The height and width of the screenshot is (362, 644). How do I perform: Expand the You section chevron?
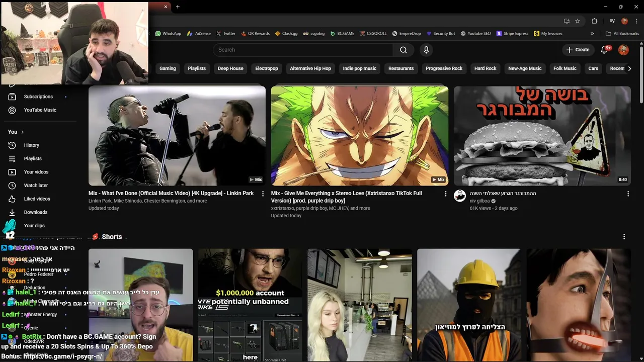pyautogui.click(x=22, y=132)
